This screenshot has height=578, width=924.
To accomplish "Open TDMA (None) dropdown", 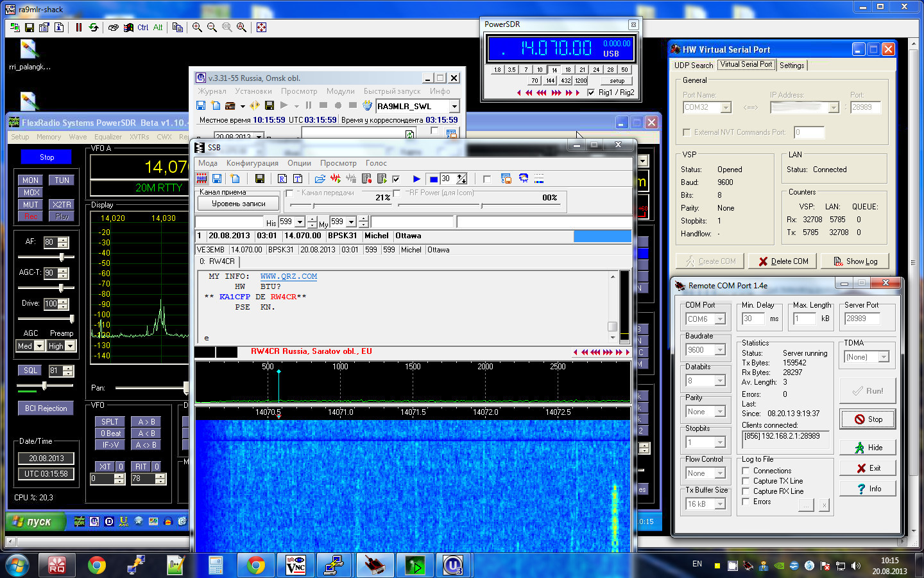I will (x=884, y=357).
